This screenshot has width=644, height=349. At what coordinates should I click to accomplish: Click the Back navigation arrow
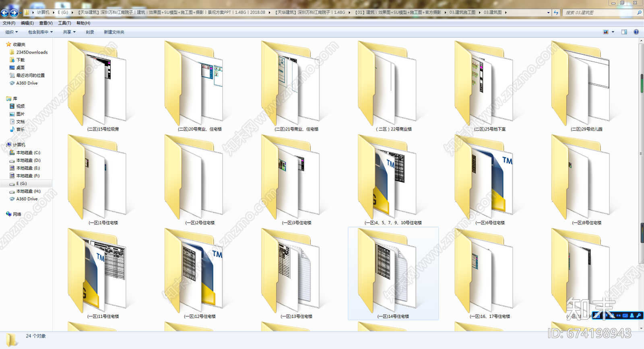[x=5, y=13]
